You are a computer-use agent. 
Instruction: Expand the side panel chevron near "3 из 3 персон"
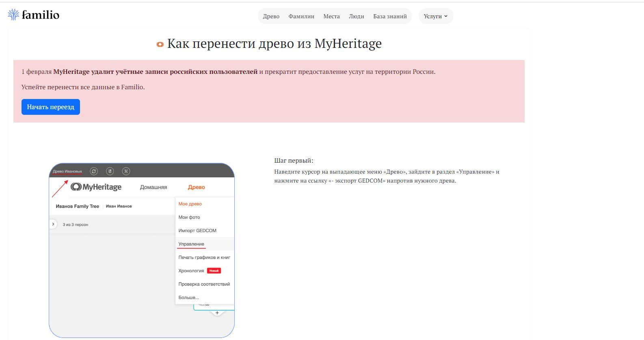coord(53,224)
